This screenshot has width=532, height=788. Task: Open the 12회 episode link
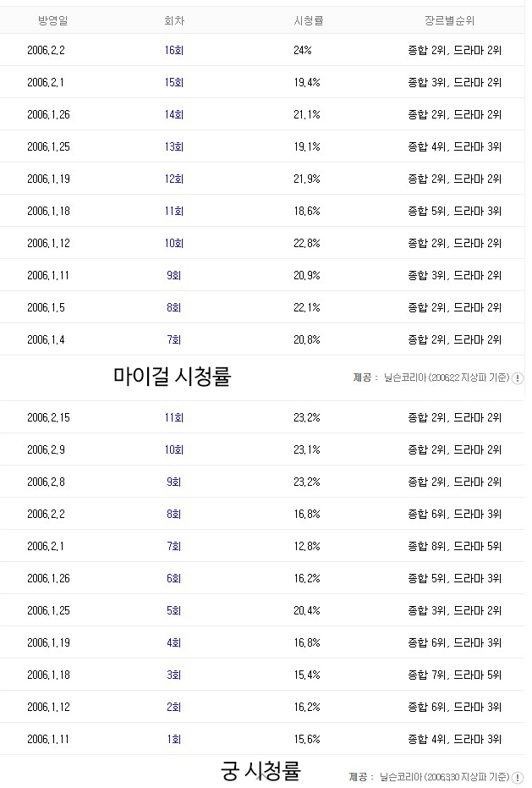pyautogui.click(x=174, y=179)
